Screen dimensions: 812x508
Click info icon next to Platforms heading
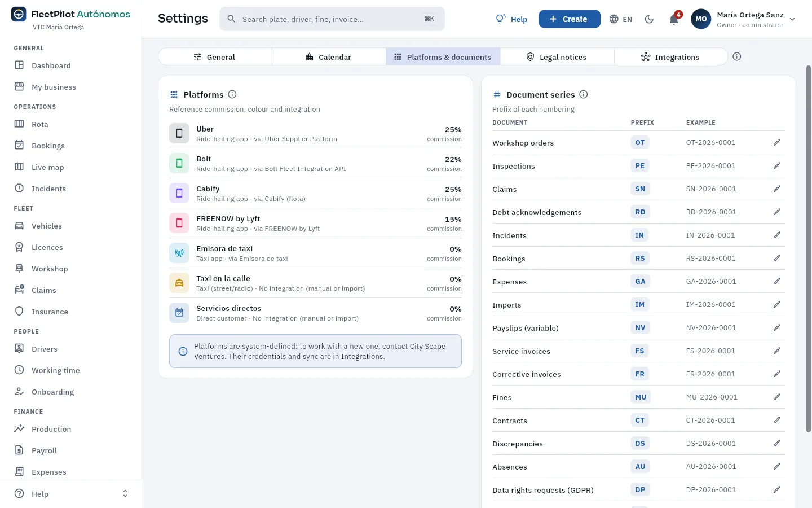click(232, 94)
